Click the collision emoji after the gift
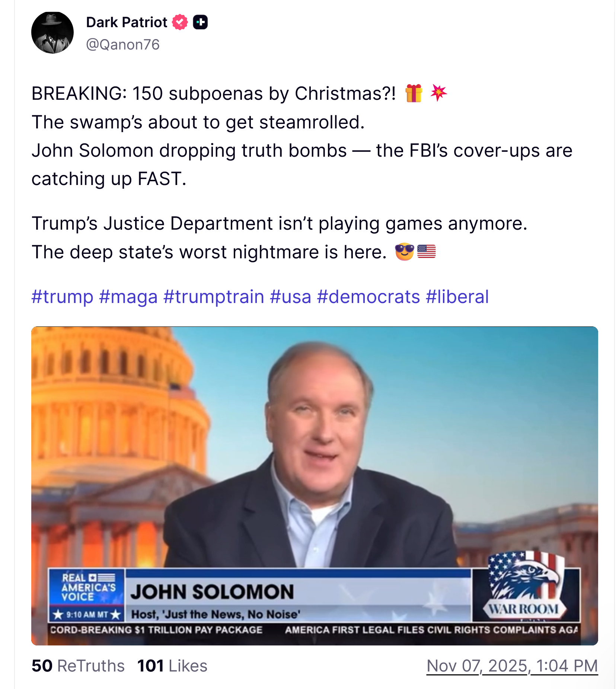 [438, 93]
